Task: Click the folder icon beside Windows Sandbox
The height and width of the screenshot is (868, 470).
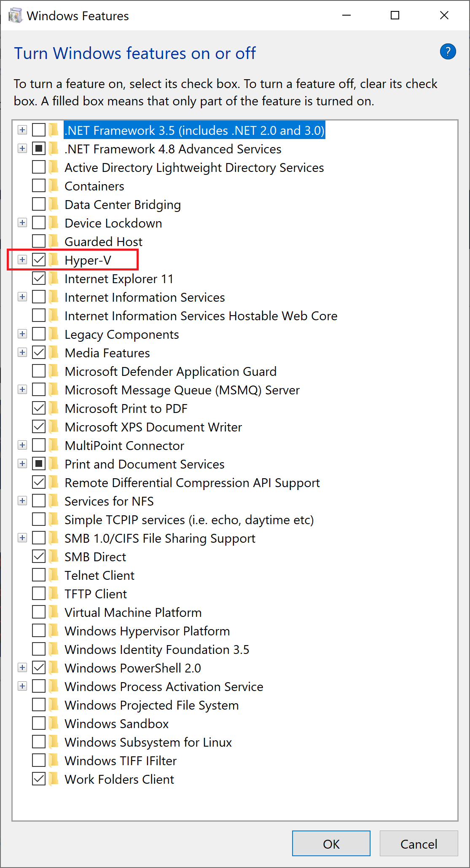Action: coord(54,723)
